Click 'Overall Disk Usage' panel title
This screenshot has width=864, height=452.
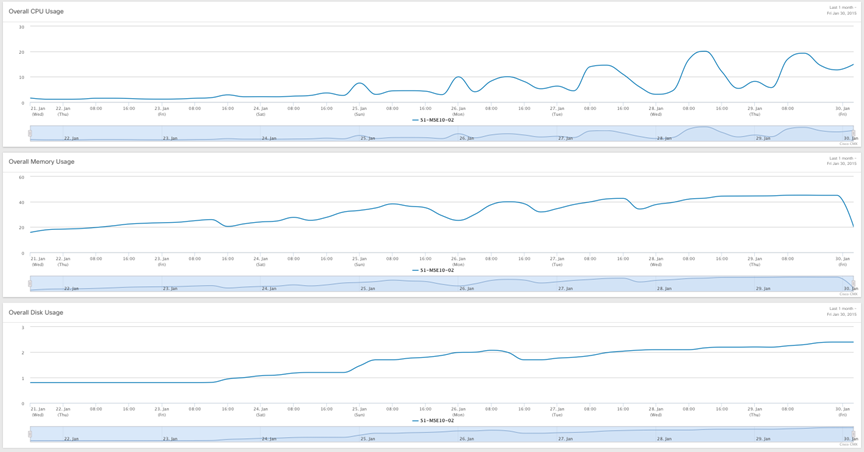click(36, 313)
